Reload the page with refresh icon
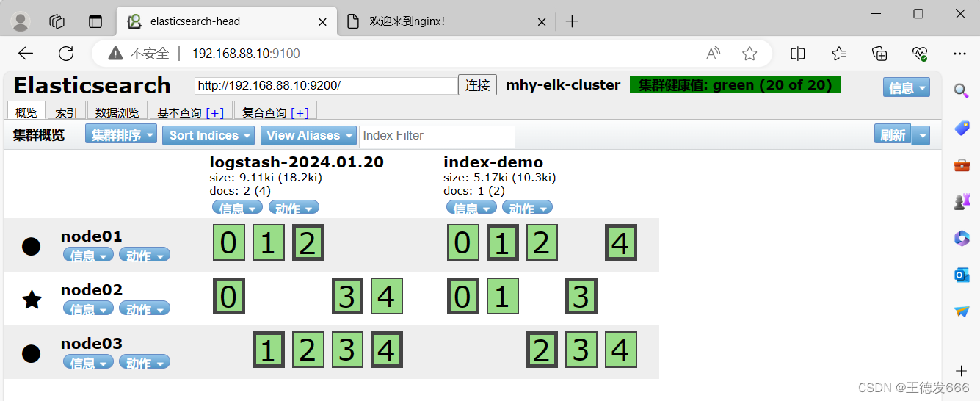 pos(66,54)
